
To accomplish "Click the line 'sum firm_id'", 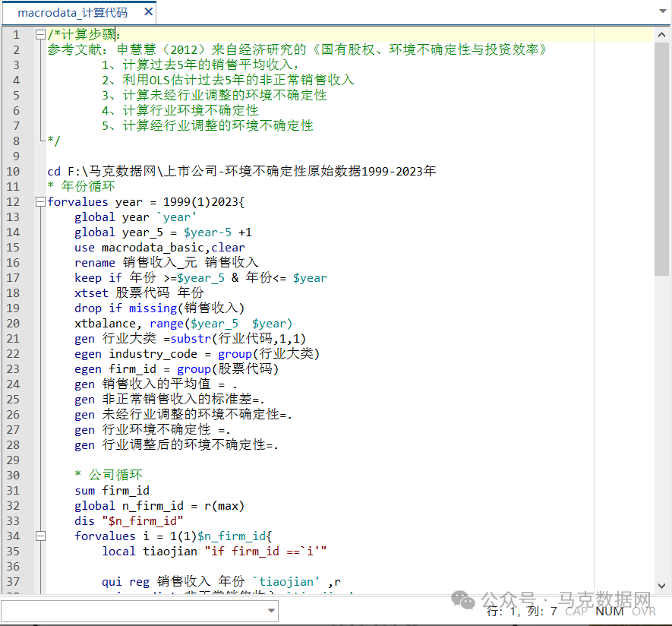I will (112, 491).
